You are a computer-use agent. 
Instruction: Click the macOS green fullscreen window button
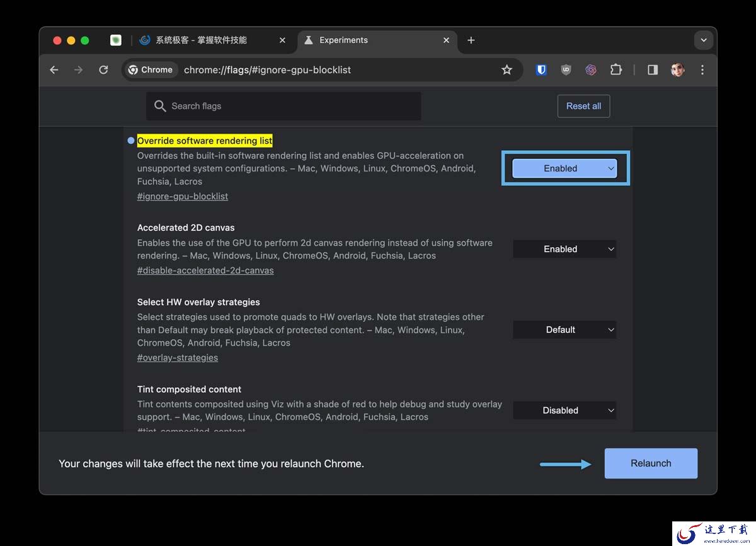[x=85, y=40]
